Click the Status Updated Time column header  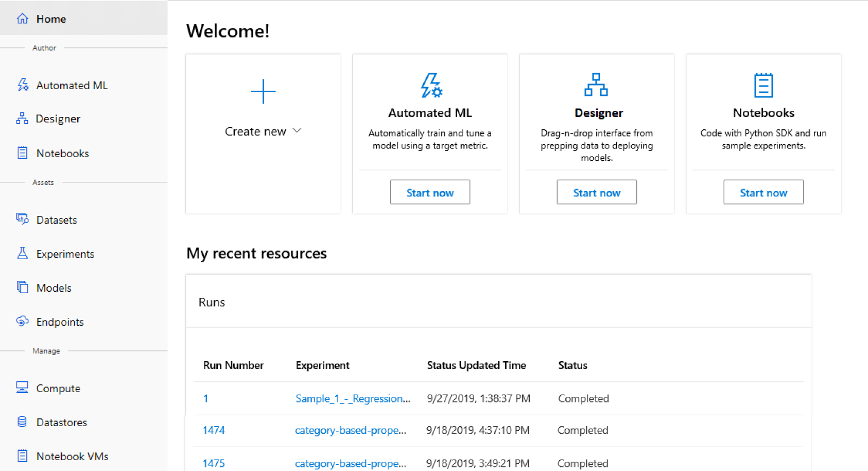coord(476,365)
